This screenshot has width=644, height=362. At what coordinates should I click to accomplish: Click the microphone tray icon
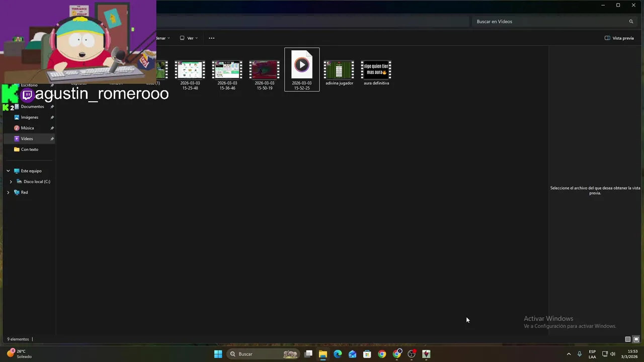tap(580, 354)
